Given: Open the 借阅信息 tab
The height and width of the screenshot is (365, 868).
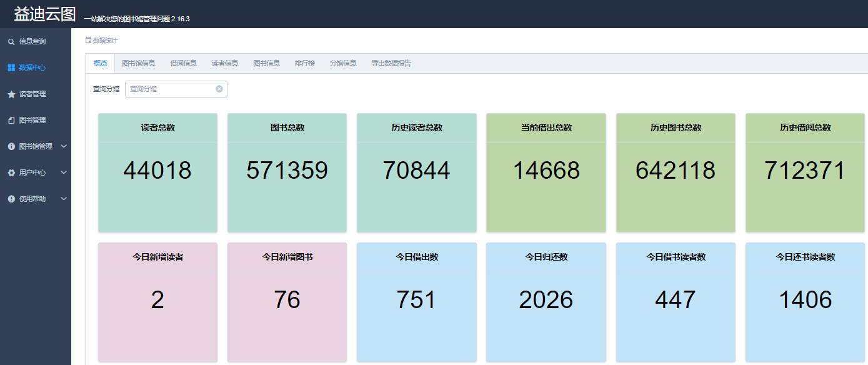Looking at the screenshot, I should click(183, 63).
